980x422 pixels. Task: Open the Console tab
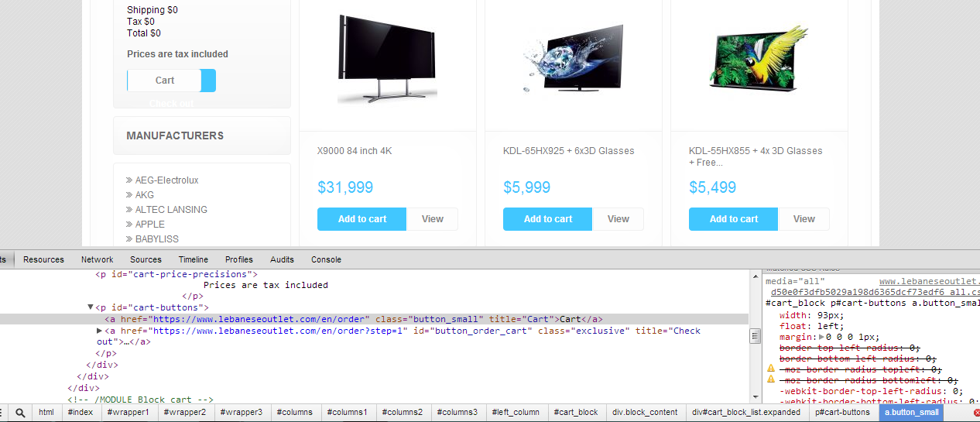326,259
